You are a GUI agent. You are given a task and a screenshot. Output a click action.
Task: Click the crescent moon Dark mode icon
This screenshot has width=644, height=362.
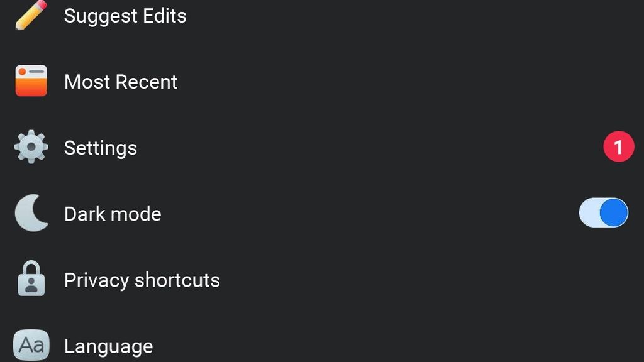(31, 214)
